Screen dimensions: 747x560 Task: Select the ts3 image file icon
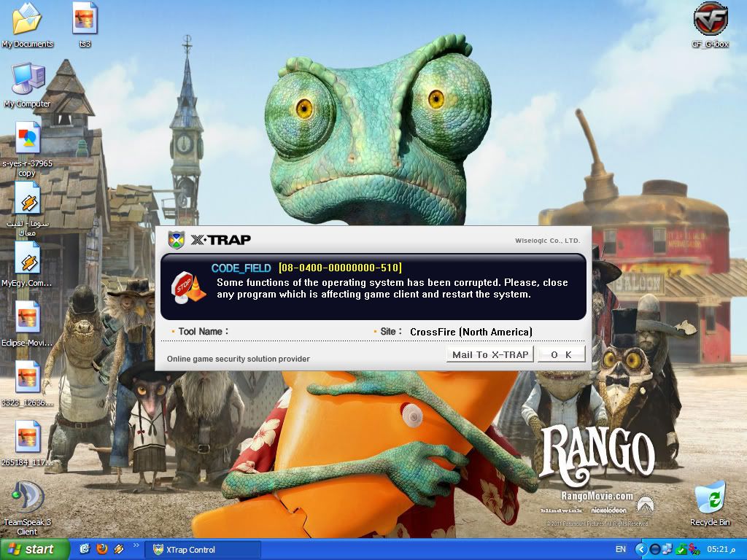click(85, 20)
